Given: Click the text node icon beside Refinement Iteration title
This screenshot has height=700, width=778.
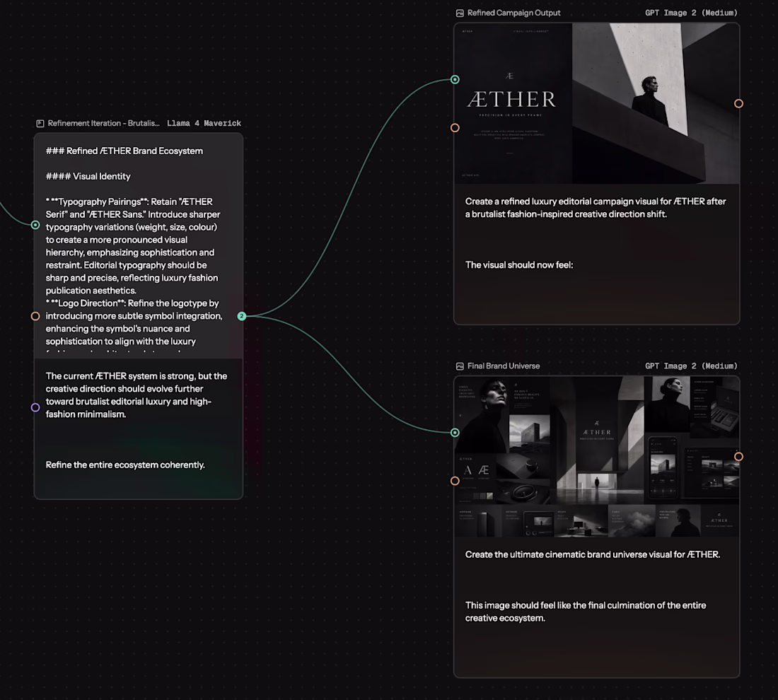Looking at the screenshot, I should tap(40, 124).
